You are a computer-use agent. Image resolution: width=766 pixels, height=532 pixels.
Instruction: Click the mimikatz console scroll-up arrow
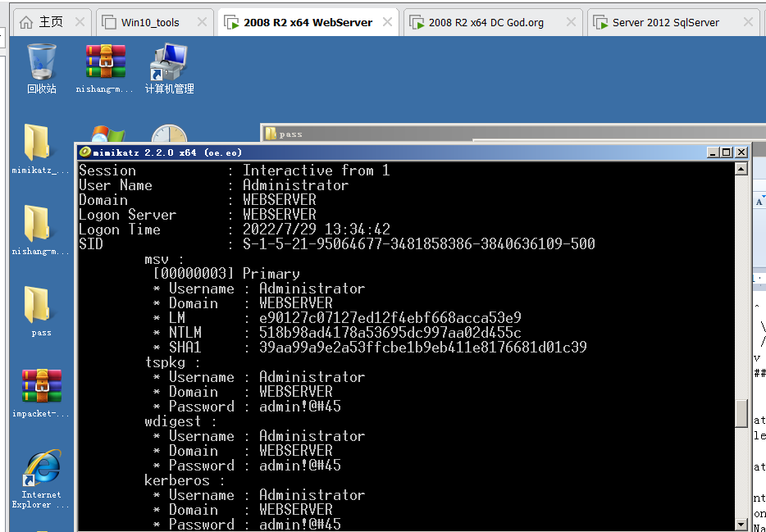point(741,169)
